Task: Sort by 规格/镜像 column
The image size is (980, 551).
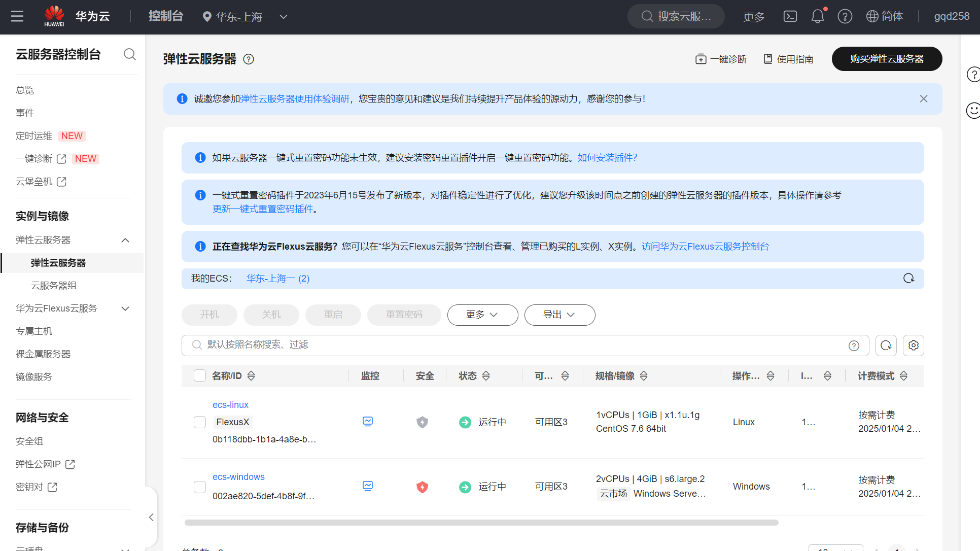Action: tap(644, 376)
